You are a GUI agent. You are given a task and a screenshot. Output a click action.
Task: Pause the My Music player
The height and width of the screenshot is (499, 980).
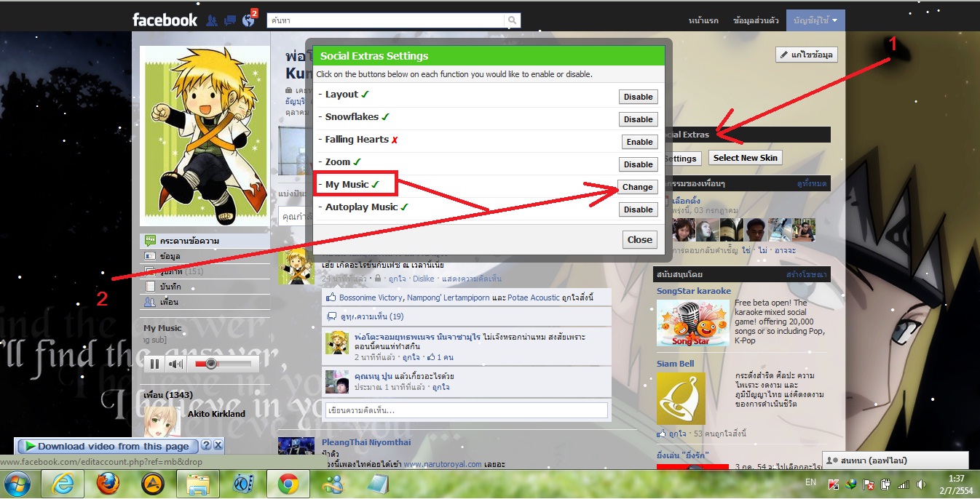[x=154, y=364]
